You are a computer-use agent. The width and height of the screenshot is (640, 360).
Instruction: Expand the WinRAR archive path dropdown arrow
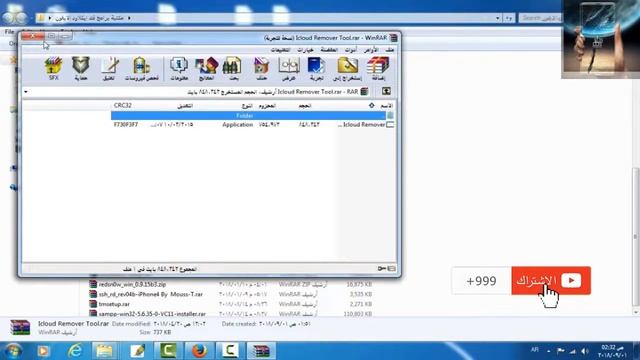(26, 92)
